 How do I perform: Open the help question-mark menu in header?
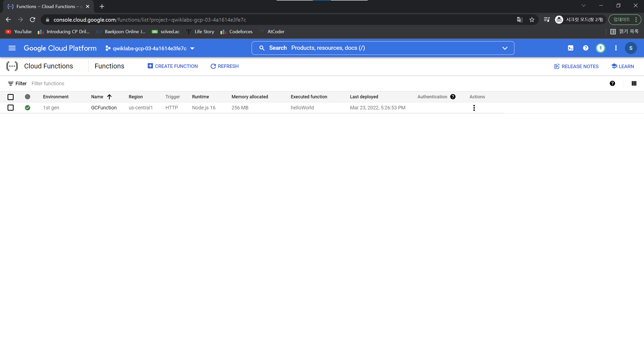(586, 48)
